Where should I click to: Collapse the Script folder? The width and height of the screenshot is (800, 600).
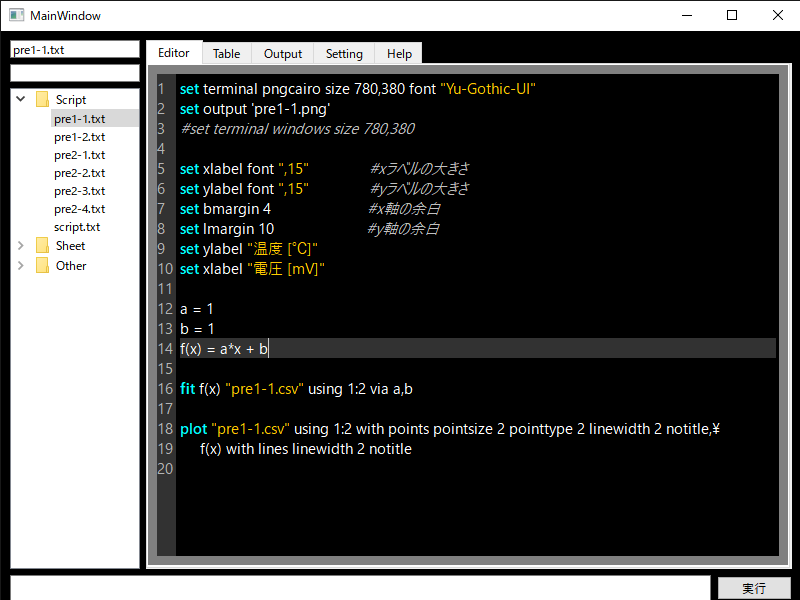click(x=20, y=99)
